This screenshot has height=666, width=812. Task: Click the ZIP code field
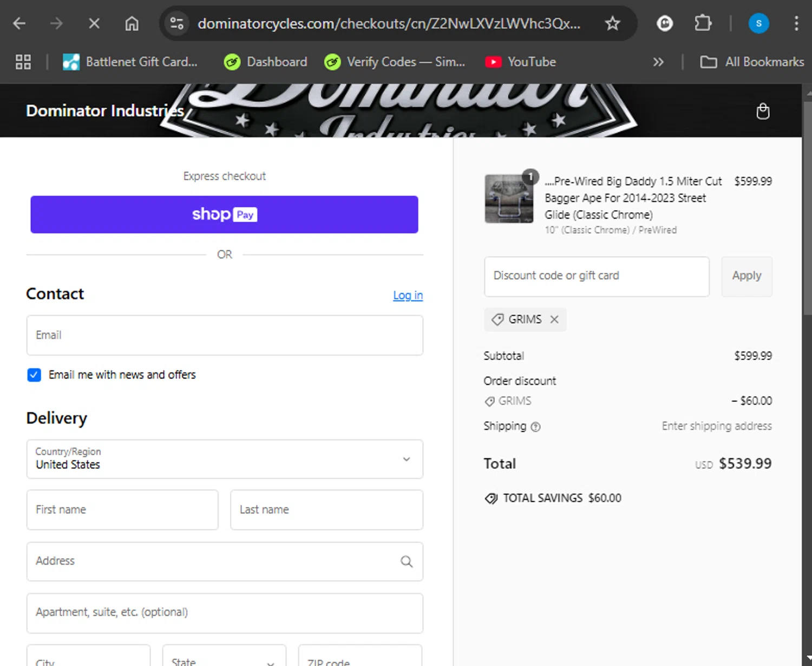tap(360, 656)
